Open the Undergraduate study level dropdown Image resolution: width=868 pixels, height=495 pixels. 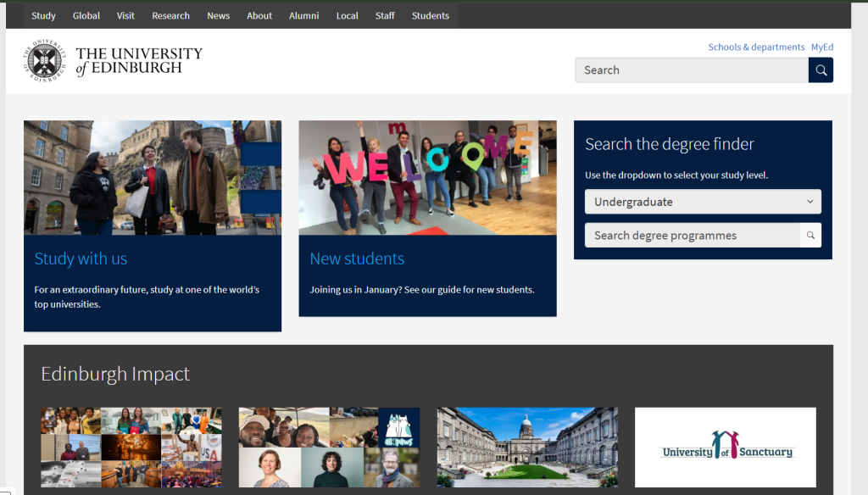pyautogui.click(x=703, y=202)
